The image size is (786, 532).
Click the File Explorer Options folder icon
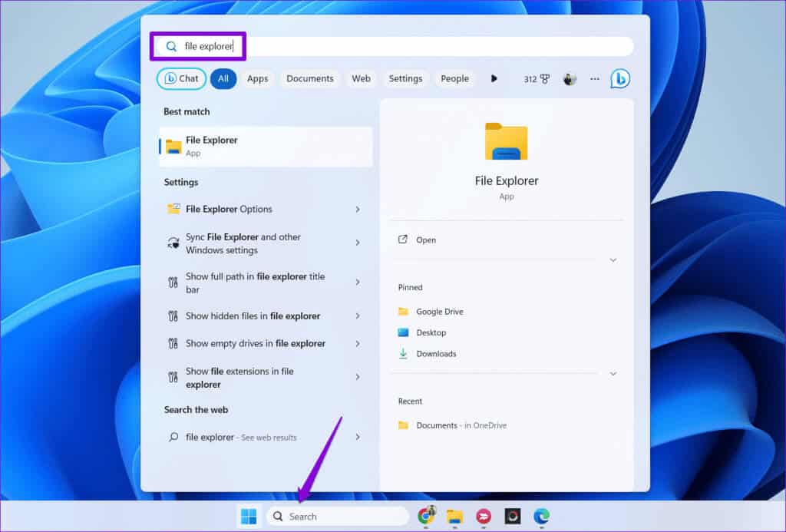(x=173, y=209)
